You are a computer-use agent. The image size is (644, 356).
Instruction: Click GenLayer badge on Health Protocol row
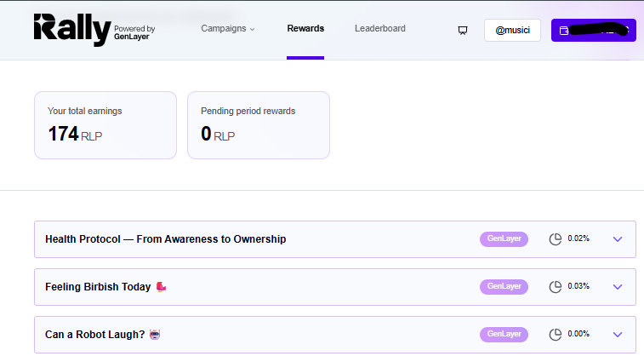point(504,238)
